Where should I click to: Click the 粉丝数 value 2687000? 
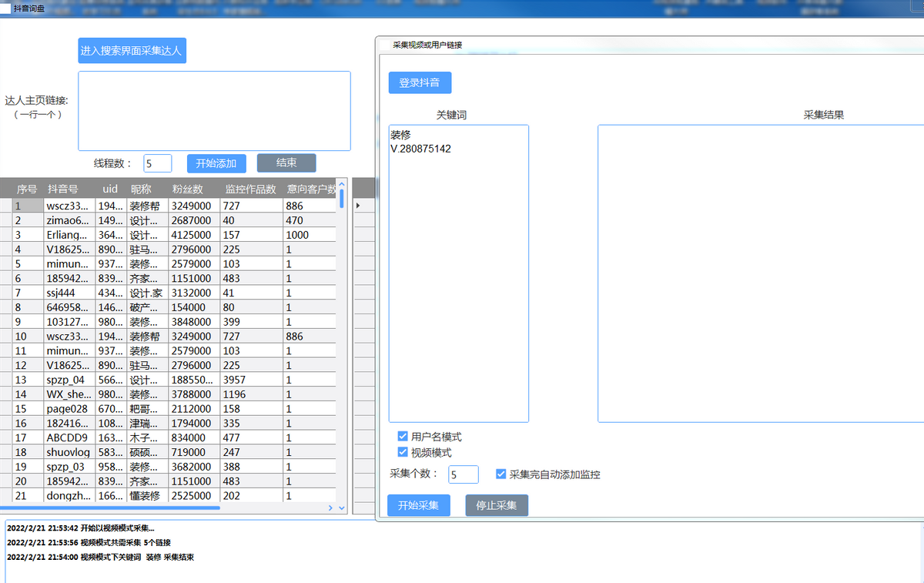[194, 220]
